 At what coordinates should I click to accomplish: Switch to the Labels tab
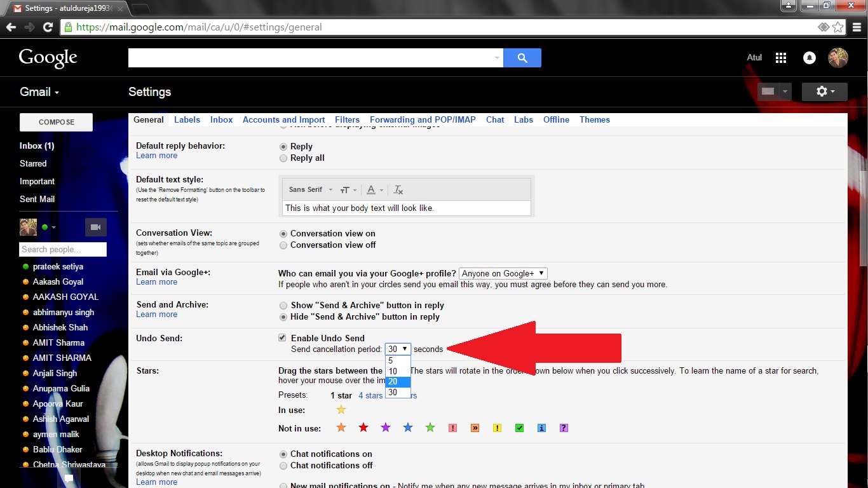(x=187, y=119)
